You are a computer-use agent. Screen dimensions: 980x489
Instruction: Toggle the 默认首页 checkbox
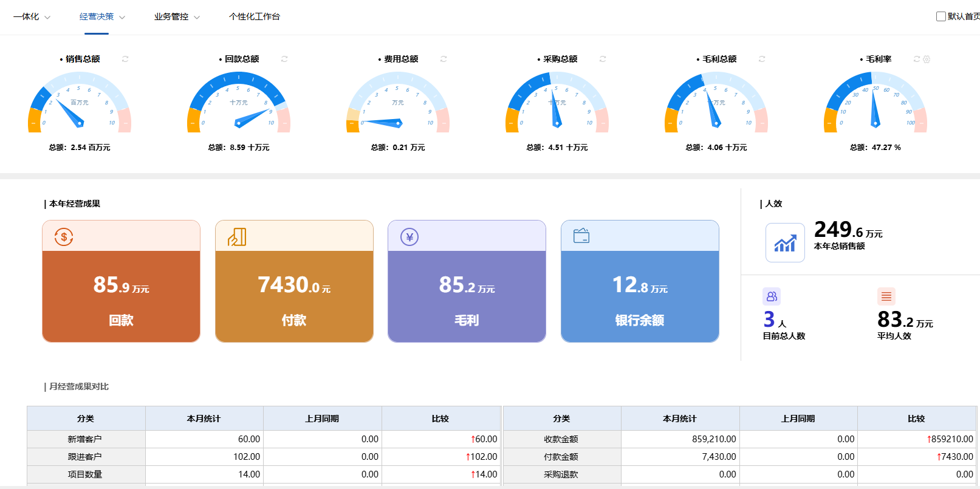[x=941, y=16]
